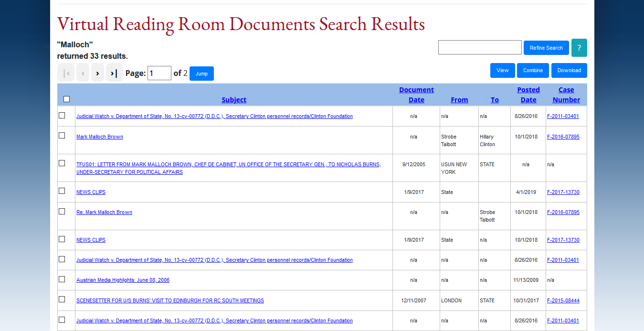
Task: Click the page number input box
Action: pos(159,73)
